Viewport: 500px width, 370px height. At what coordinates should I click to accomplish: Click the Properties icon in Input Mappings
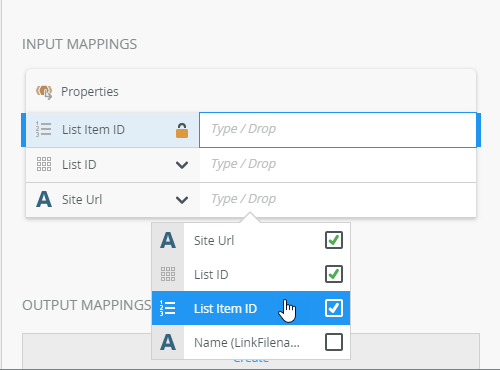pos(44,92)
